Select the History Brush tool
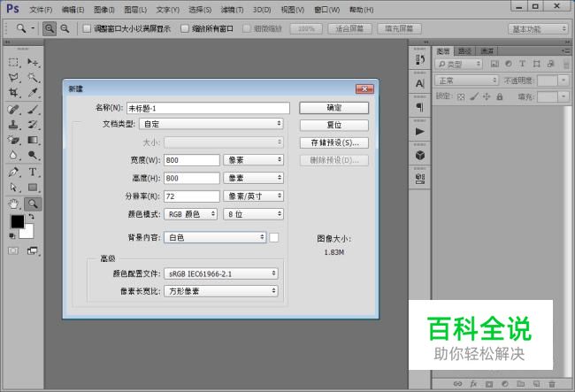575x392 pixels. click(x=33, y=125)
